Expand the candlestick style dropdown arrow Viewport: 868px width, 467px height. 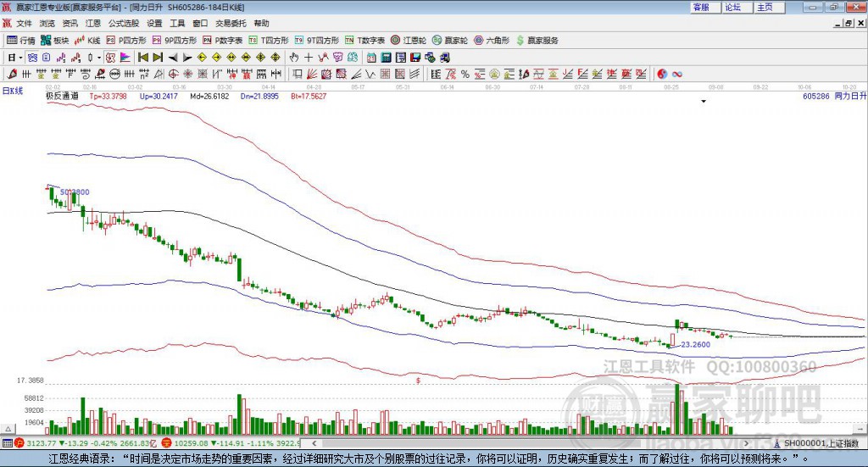click(99, 58)
